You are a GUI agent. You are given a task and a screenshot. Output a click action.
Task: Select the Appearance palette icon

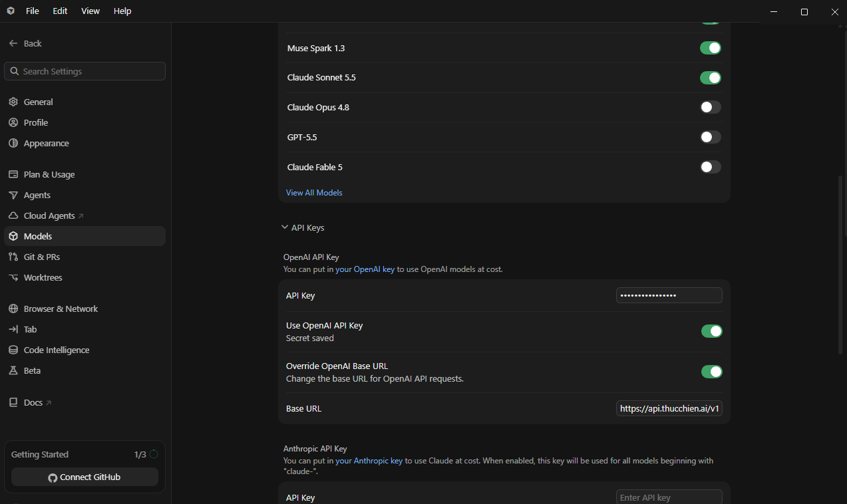click(x=13, y=143)
